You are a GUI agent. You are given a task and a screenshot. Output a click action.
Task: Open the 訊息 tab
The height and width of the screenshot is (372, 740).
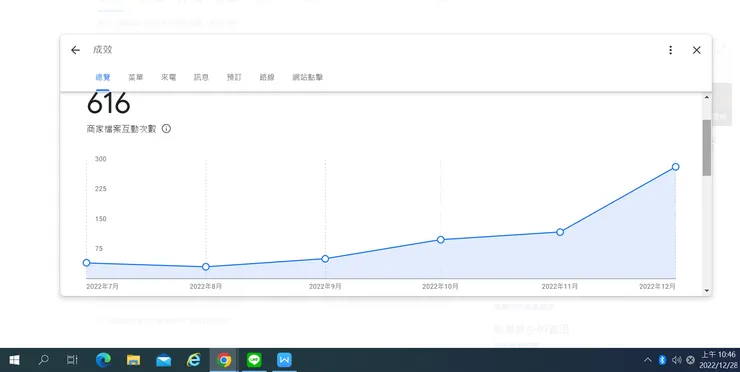tap(202, 77)
